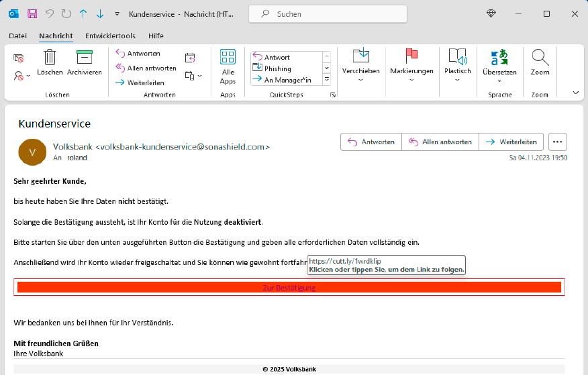
Task: Click the Plastisch immersive reader icon
Action: 457,58
